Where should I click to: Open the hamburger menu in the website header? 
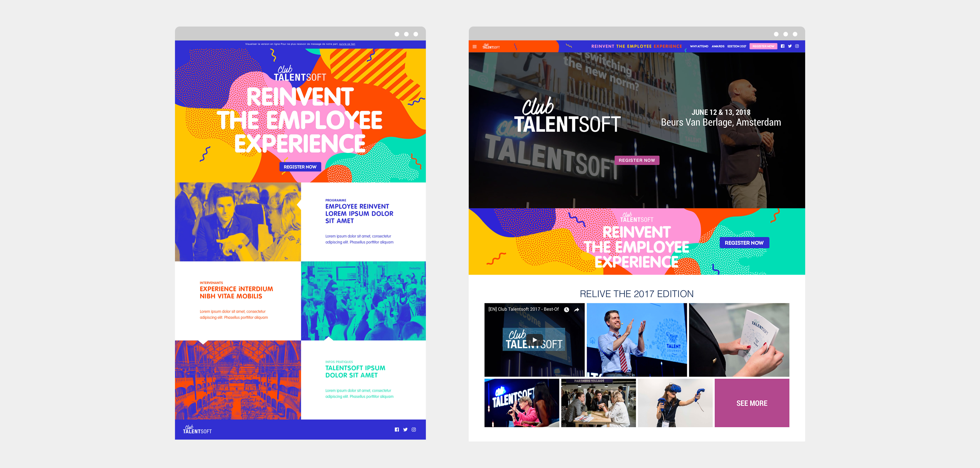[474, 46]
